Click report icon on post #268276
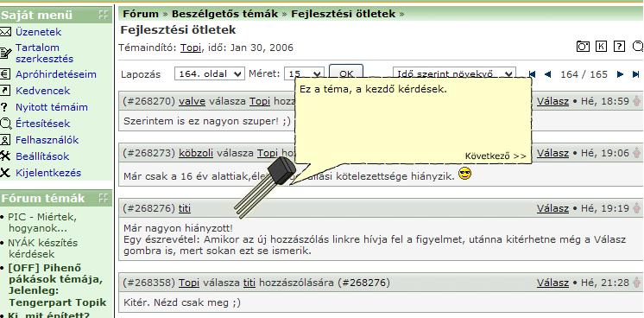The image size is (644, 318). point(636,208)
